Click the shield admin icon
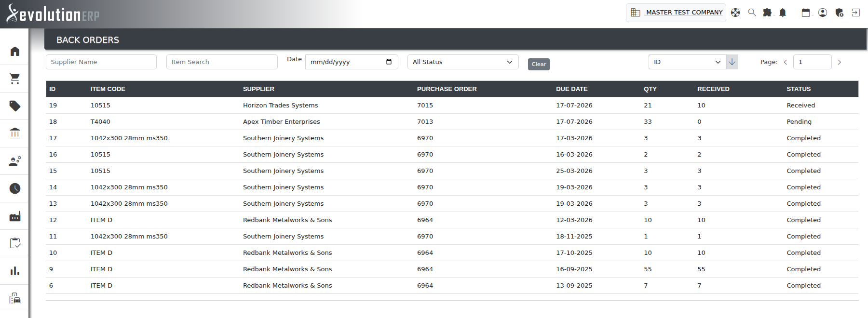Viewport: 868px width, 318px height. click(x=839, y=13)
